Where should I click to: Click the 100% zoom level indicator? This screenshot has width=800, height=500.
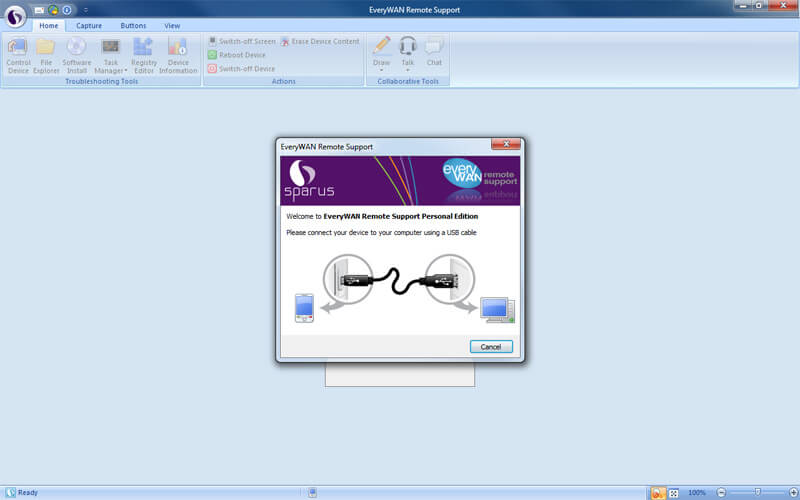click(x=696, y=493)
